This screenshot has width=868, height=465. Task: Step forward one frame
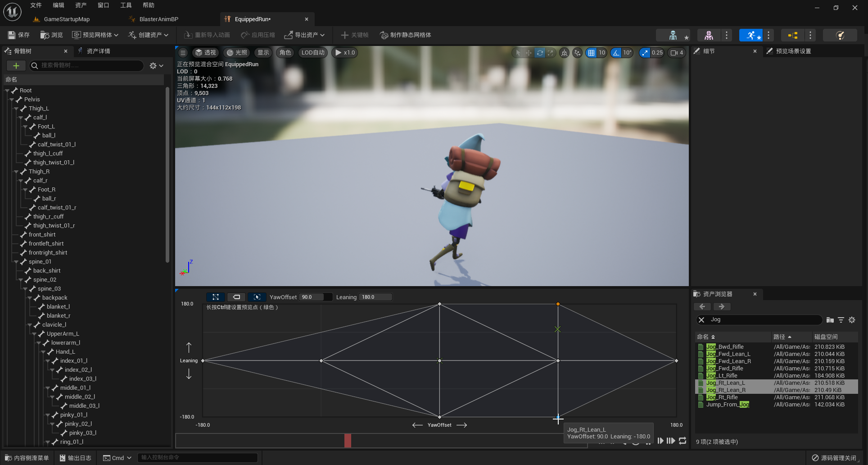click(660, 441)
